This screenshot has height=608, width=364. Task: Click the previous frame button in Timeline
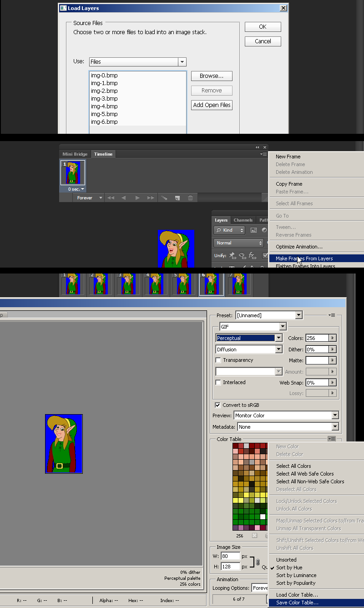123,198
